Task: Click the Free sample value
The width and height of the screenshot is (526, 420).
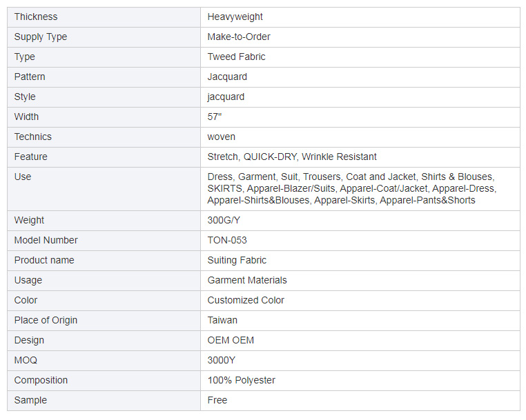Action: pyautogui.click(x=217, y=400)
